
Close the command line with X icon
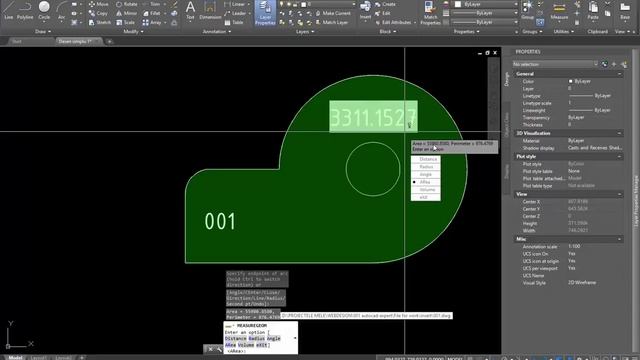tap(210, 349)
